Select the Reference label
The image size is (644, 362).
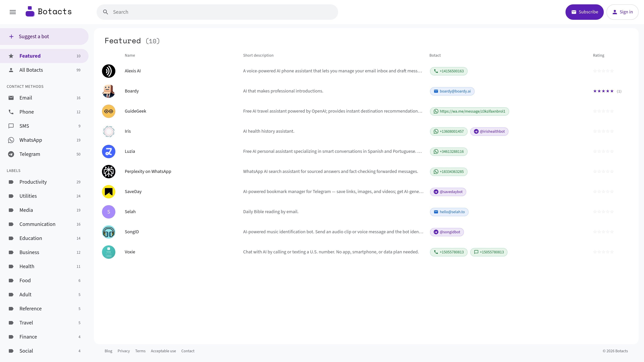44,309
